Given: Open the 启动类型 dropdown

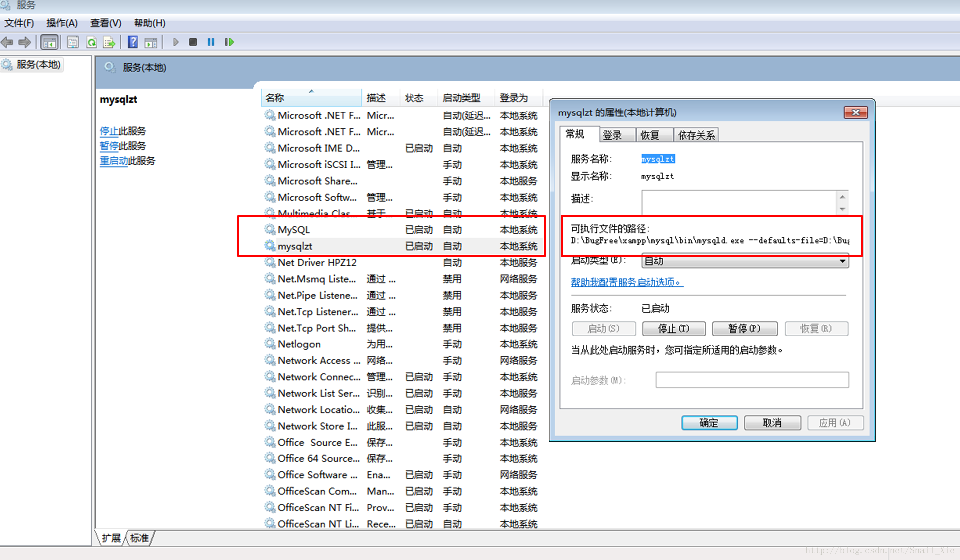Looking at the screenshot, I should coord(745,261).
